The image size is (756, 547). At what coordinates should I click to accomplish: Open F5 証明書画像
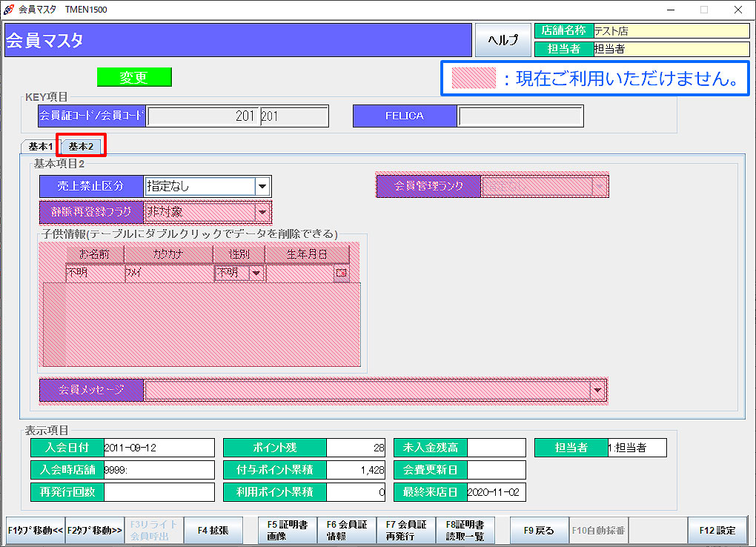(x=288, y=531)
